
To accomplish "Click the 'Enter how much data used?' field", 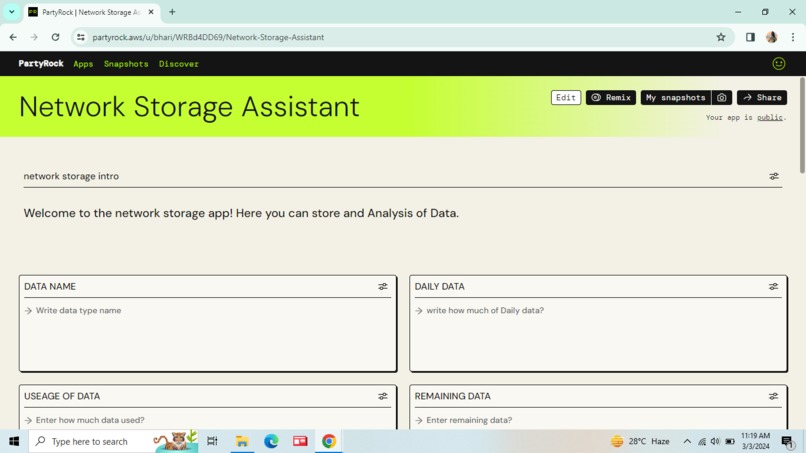I will [x=208, y=420].
